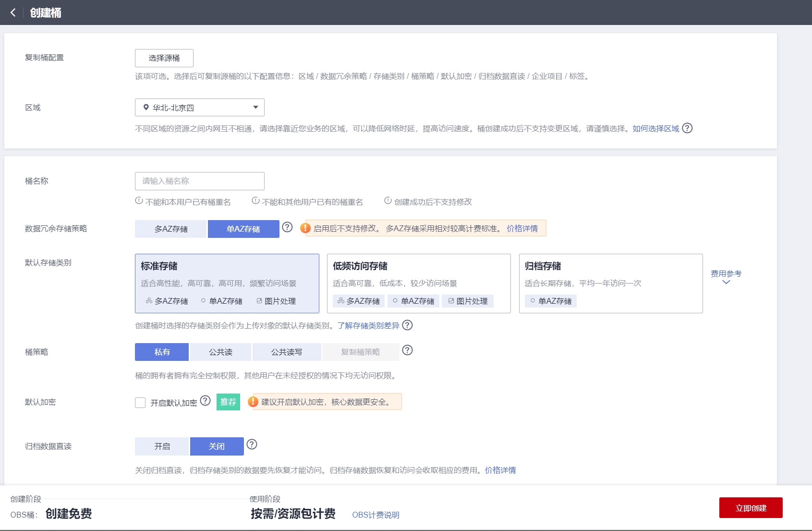This screenshot has height=531, width=812.
Task: Set bucket policy to 公共读写
Action: click(x=287, y=352)
